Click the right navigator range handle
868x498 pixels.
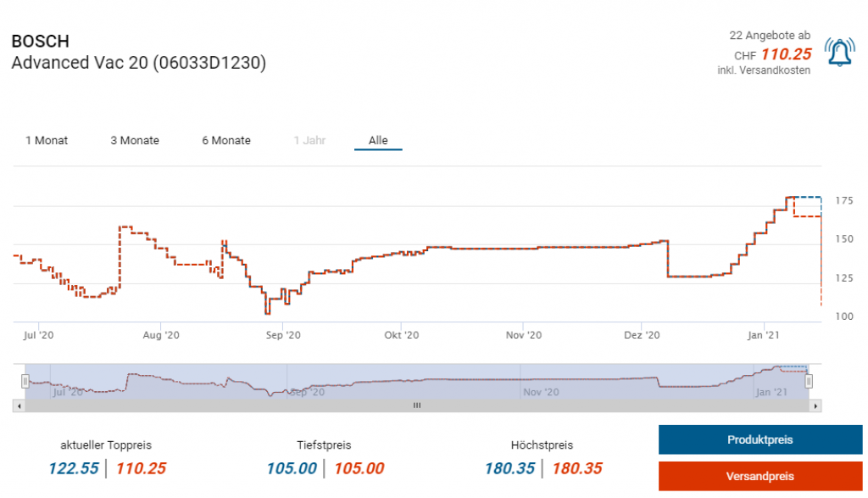pos(808,381)
